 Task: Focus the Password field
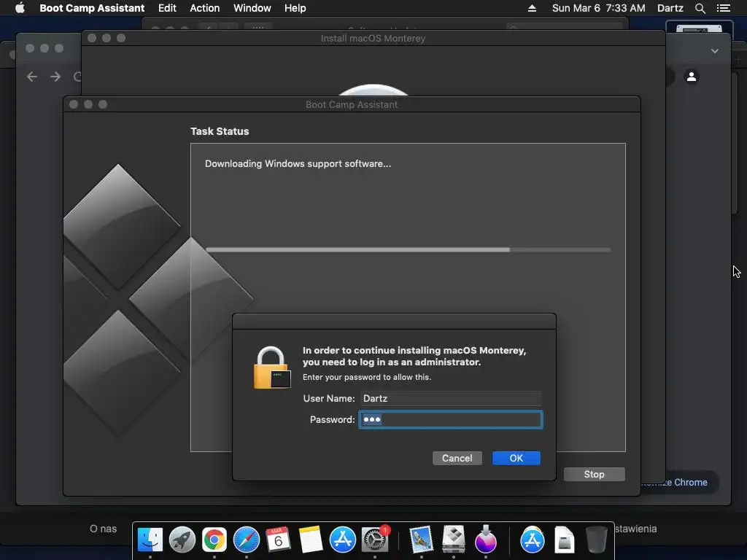click(x=450, y=419)
